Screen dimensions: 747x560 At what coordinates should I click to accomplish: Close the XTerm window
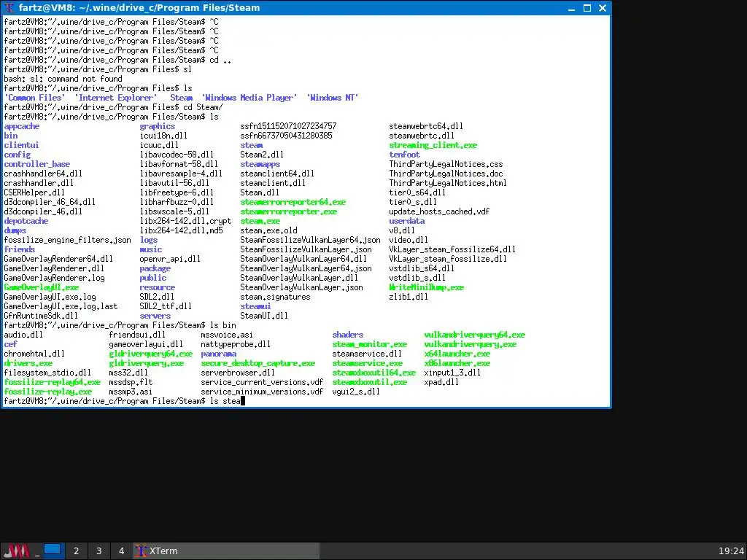[x=602, y=8]
